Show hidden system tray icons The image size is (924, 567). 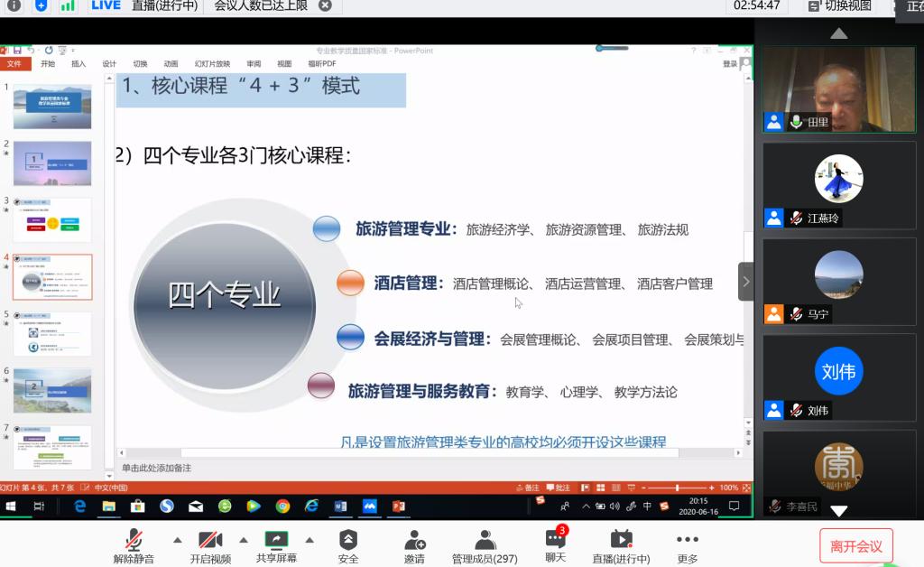click(x=586, y=507)
